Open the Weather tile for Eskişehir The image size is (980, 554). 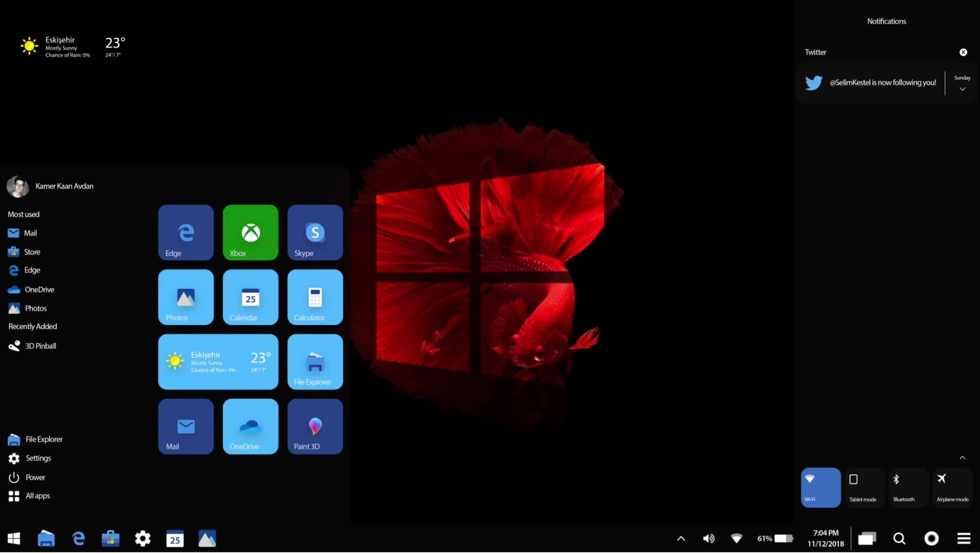coord(218,361)
